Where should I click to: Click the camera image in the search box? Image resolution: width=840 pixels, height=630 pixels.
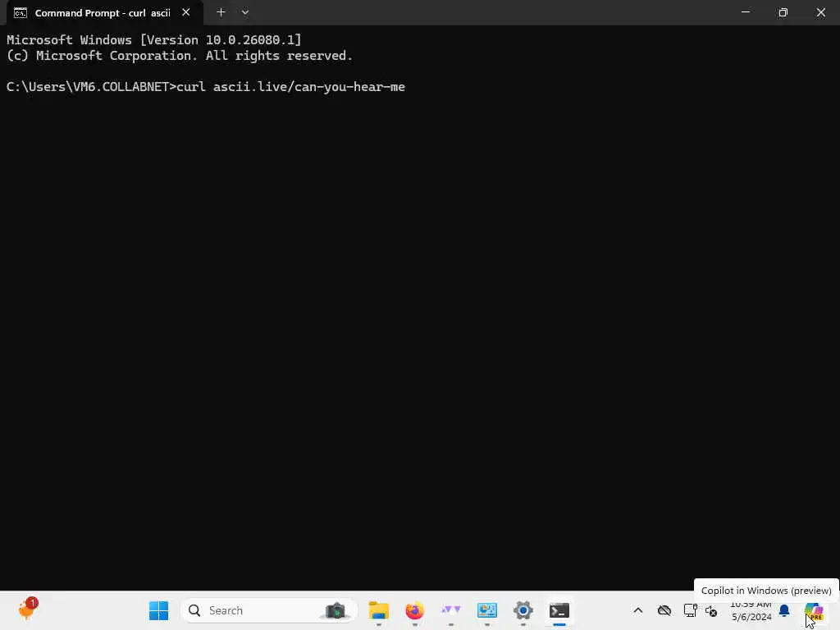click(336, 610)
